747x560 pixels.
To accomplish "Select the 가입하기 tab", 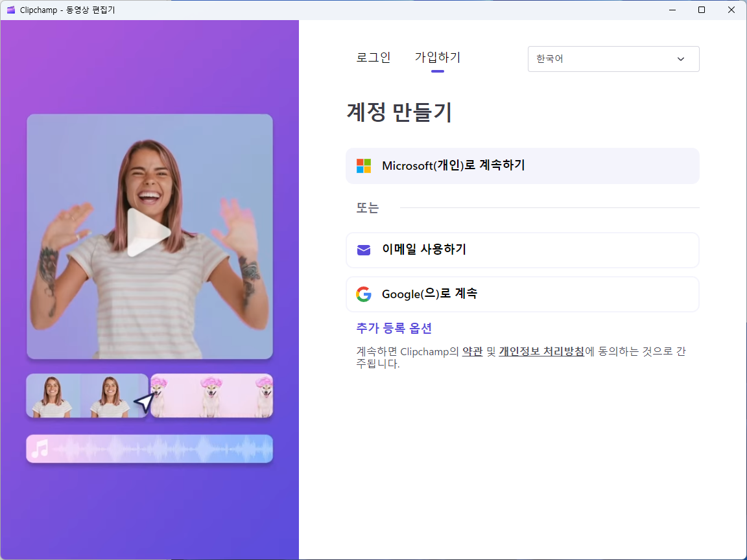I will [x=437, y=58].
